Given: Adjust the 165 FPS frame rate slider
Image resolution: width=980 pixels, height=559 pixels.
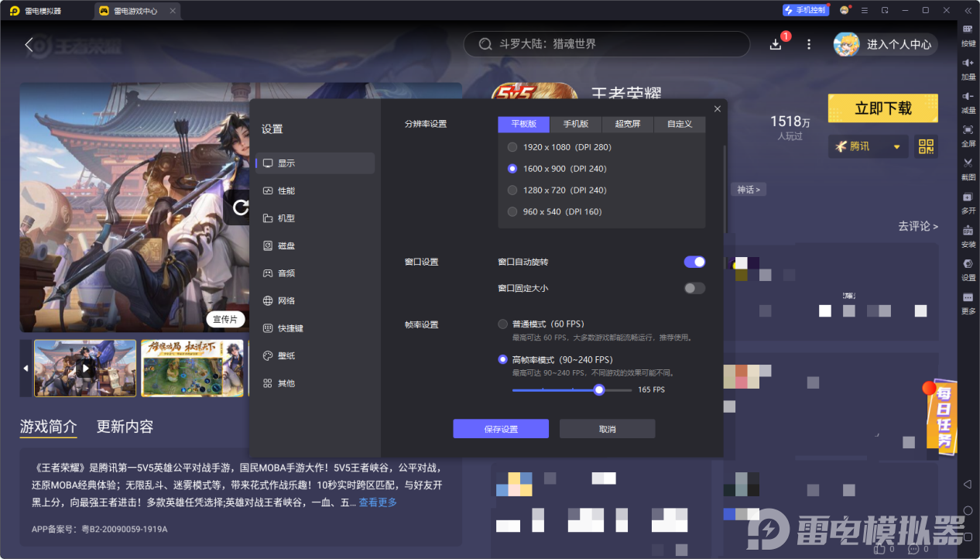Looking at the screenshot, I should click(598, 390).
